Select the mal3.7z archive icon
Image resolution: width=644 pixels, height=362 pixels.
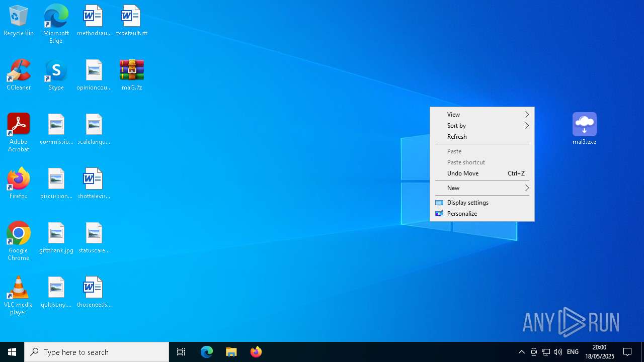pos(131,75)
